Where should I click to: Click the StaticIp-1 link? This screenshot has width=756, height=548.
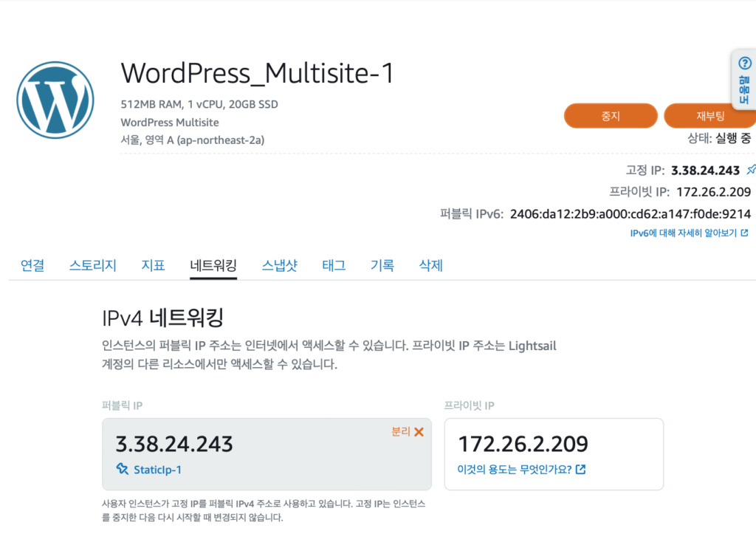click(x=157, y=470)
